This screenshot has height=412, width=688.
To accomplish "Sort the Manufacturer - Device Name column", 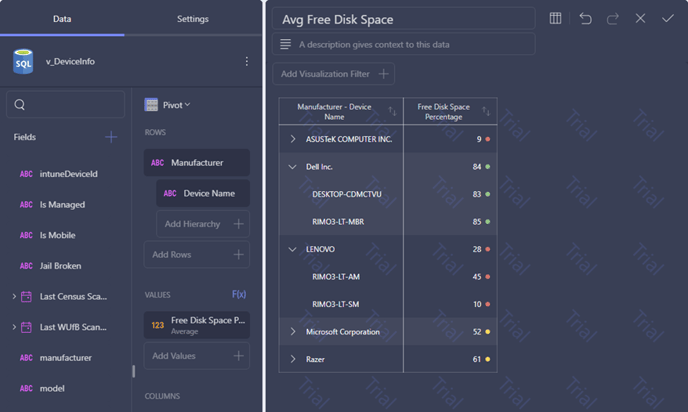I will [x=392, y=111].
